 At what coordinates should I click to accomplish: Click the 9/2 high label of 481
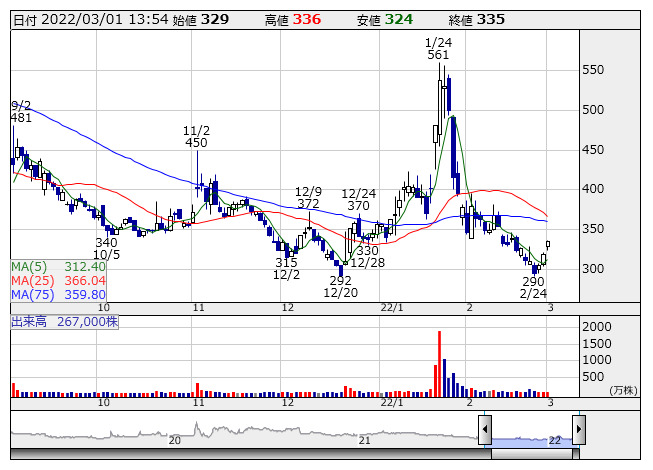(x=20, y=111)
